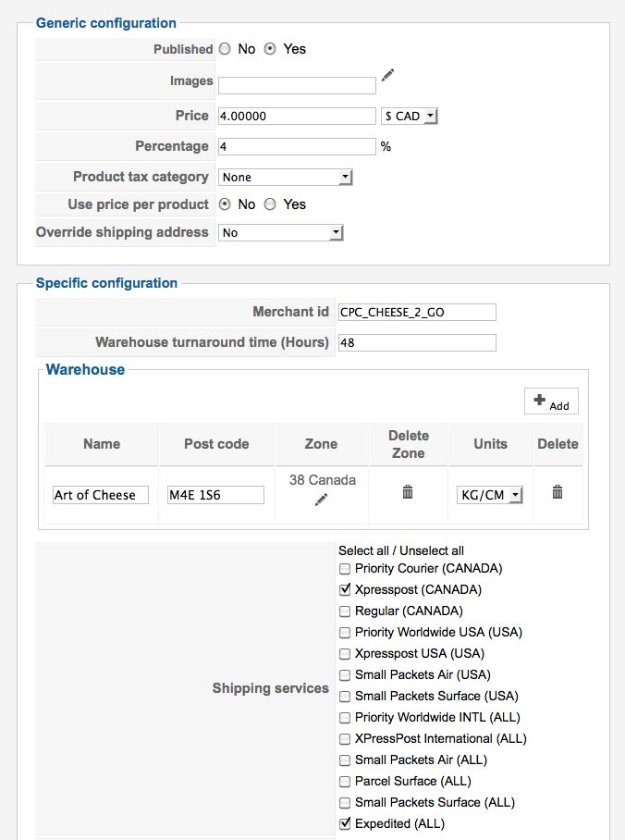Click Select all shipping services link
The image size is (625, 840).
click(362, 550)
